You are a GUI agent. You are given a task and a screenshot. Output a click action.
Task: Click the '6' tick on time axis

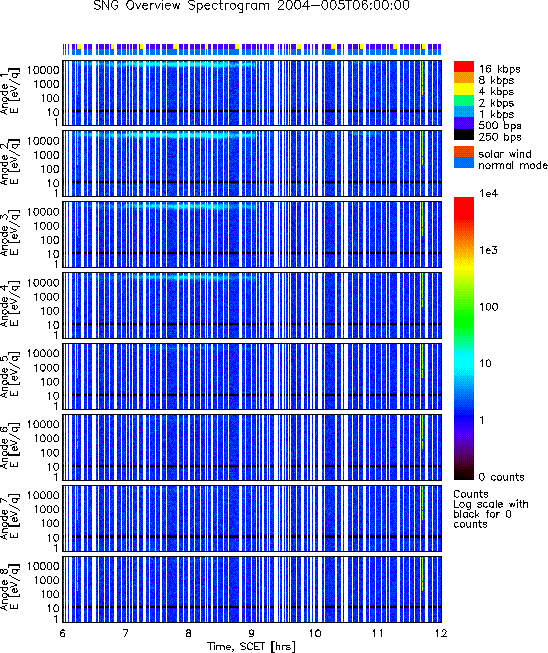[62, 633]
